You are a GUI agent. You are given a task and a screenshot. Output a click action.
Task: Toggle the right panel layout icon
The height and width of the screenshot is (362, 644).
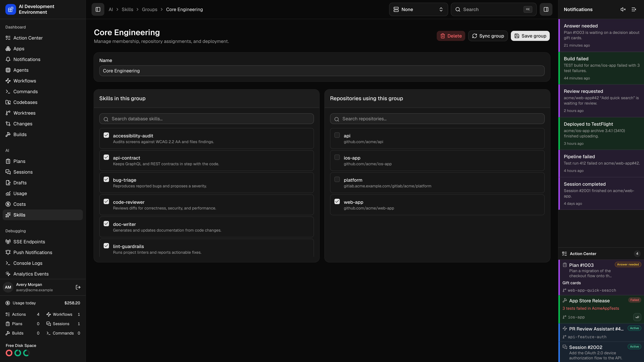pos(546,10)
